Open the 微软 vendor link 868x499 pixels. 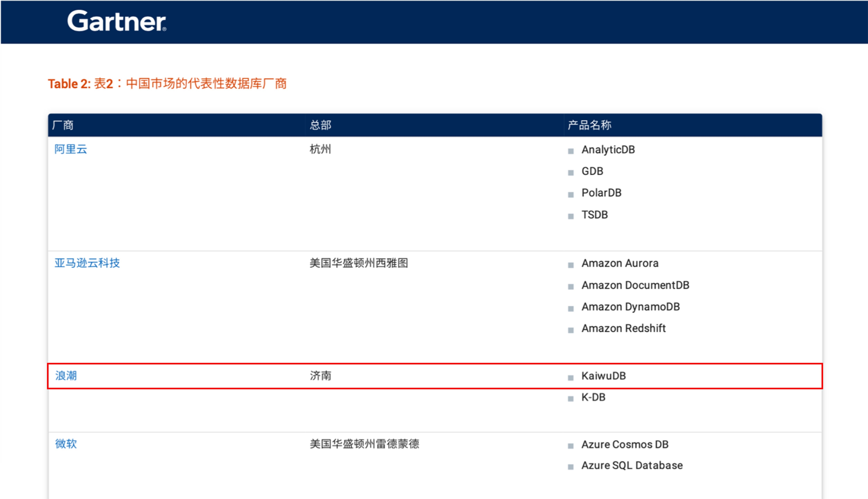tap(66, 444)
